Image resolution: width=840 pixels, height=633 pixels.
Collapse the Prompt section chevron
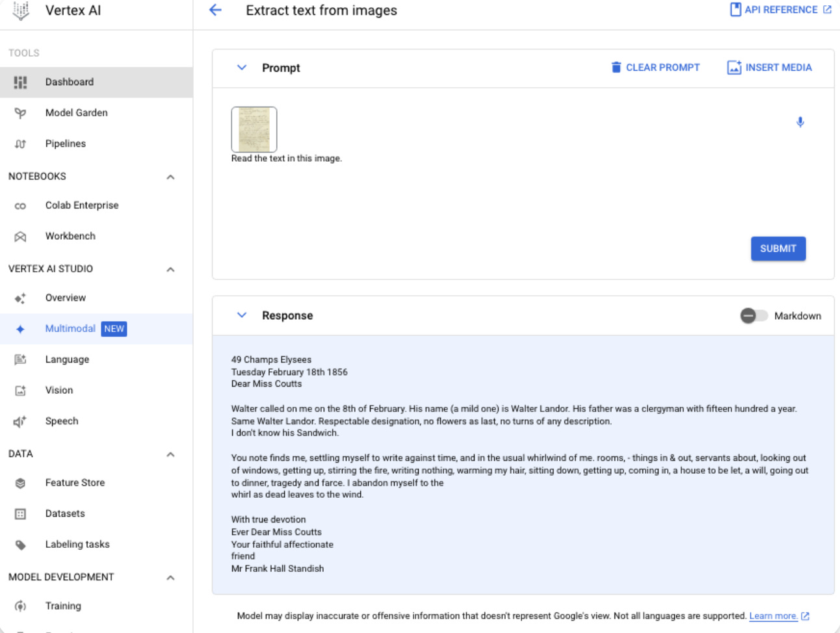[x=242, y=68]
